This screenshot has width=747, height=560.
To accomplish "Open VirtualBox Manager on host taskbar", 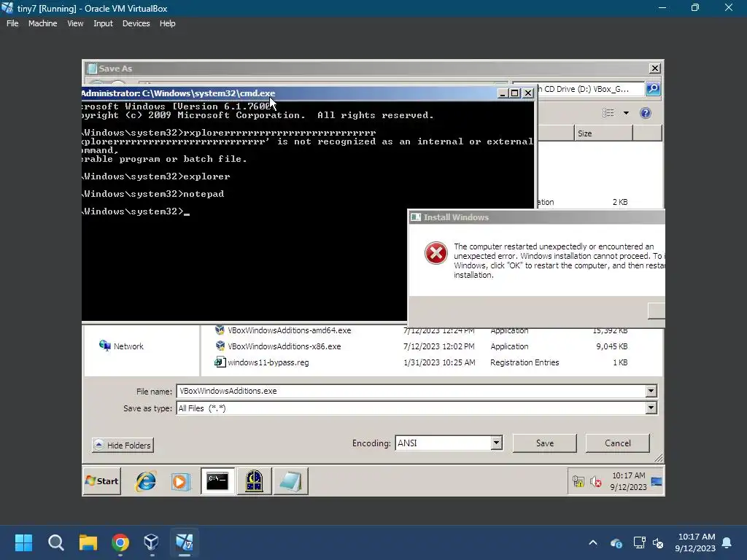I will pyautogui.click(x=152, y=542).
